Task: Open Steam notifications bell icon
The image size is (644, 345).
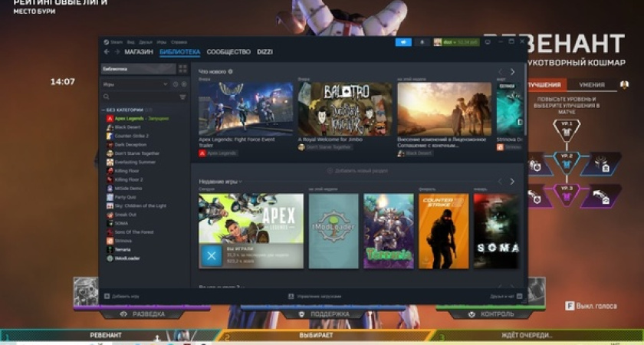Action: point(422,42)
